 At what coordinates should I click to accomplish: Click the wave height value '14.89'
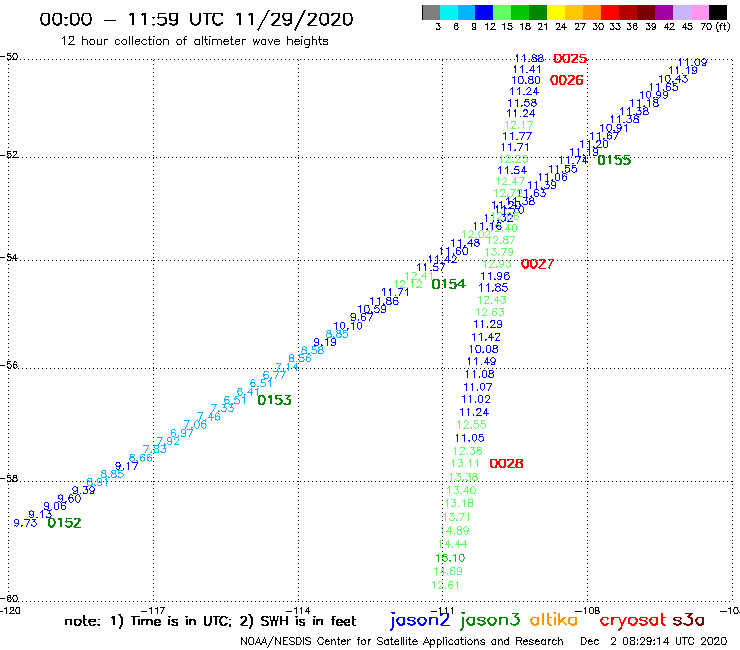454,531
